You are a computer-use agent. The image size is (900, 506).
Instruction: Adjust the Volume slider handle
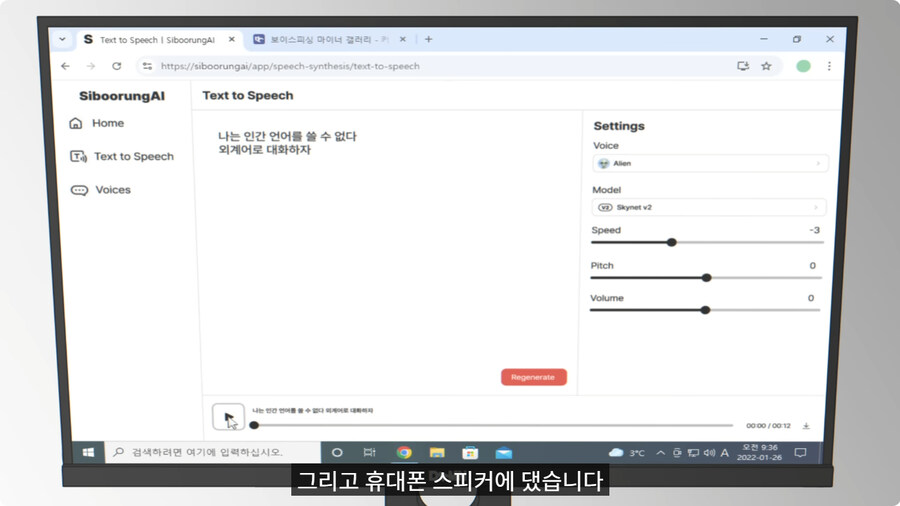pyautogui.click(x=705, y=310)
